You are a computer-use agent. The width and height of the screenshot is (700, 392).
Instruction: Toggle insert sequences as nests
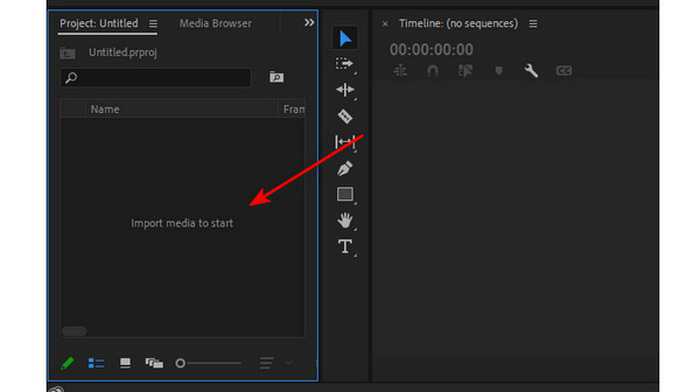(x=400, y=71)
